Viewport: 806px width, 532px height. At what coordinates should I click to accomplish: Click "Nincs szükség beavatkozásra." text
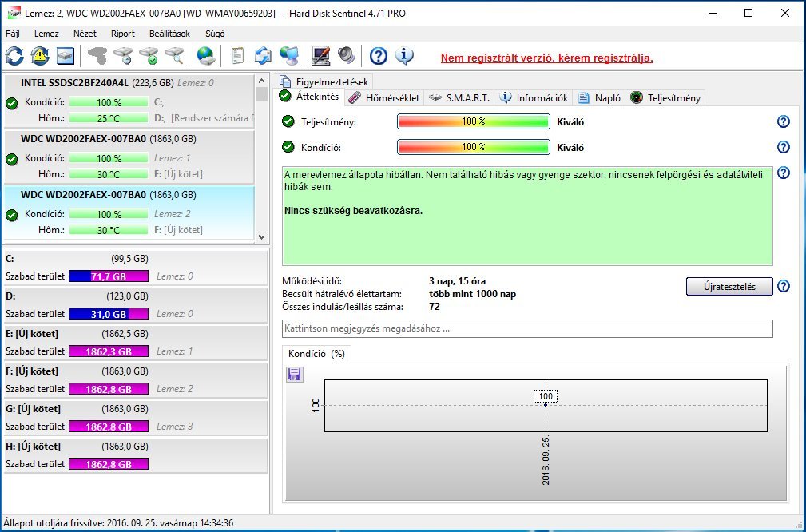(353, 211)
